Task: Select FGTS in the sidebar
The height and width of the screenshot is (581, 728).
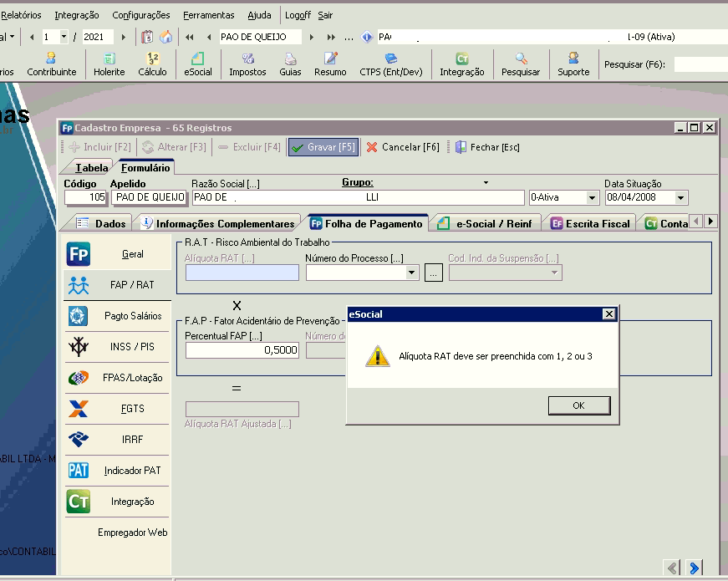Action: (x=117, y=409)
